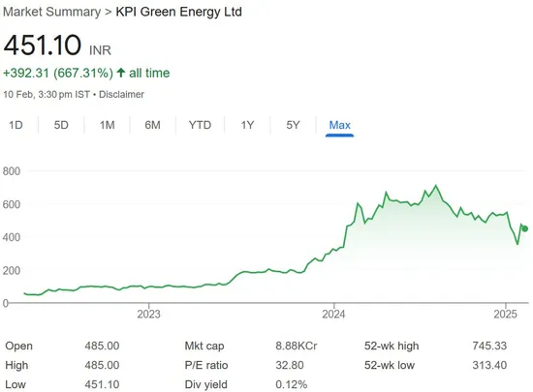Select the Max range tab

[339, 125]
